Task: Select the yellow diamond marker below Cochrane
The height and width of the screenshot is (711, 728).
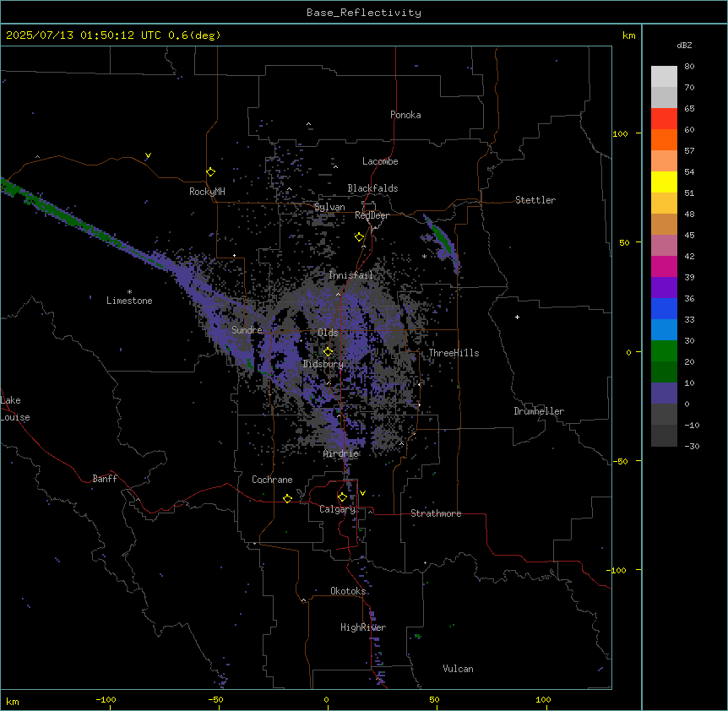Action: point(287,498)
